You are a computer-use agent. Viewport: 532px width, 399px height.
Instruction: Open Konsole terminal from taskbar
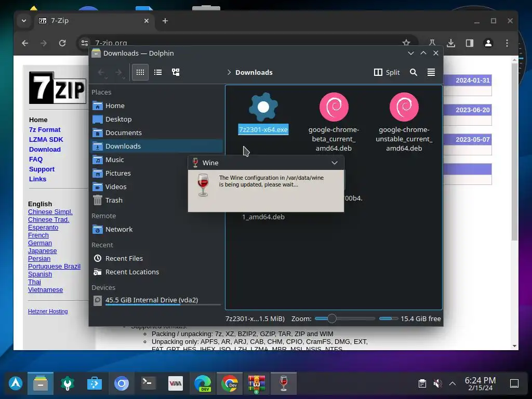tap(148, 384)
